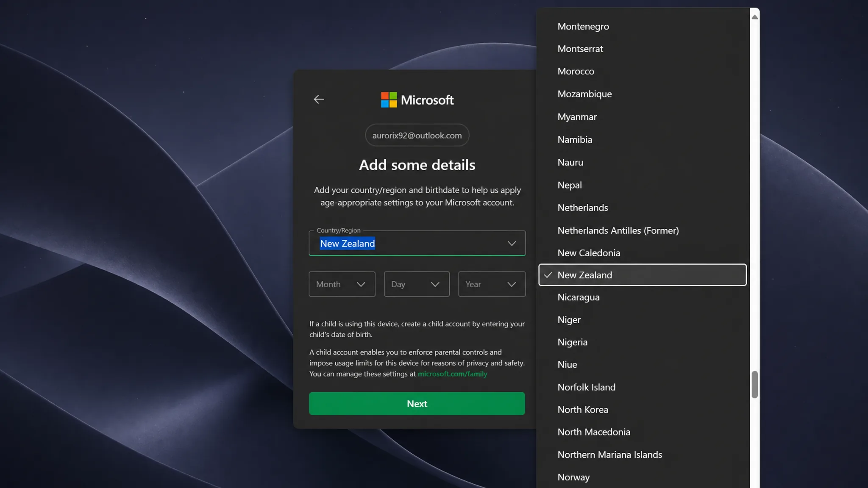Select Norfolk Island option
Screen dimensions: 868x488
click(x=643, y=387)
